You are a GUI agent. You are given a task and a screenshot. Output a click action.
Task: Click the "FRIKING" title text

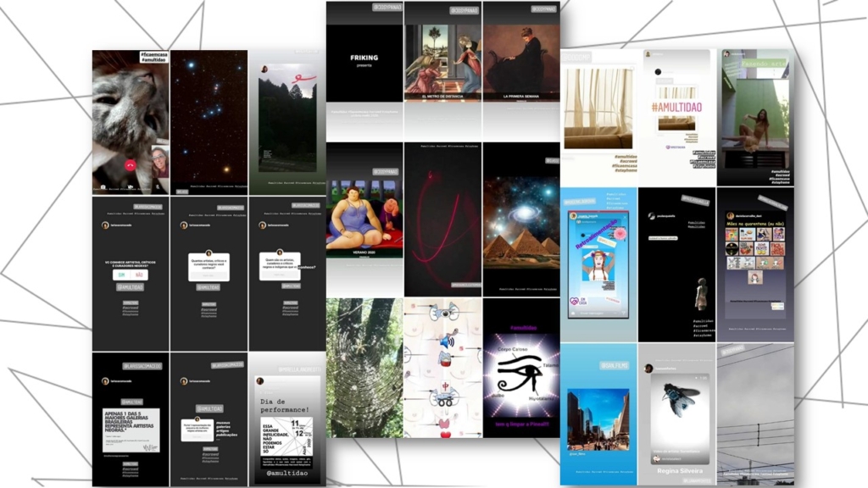[364, 58]
